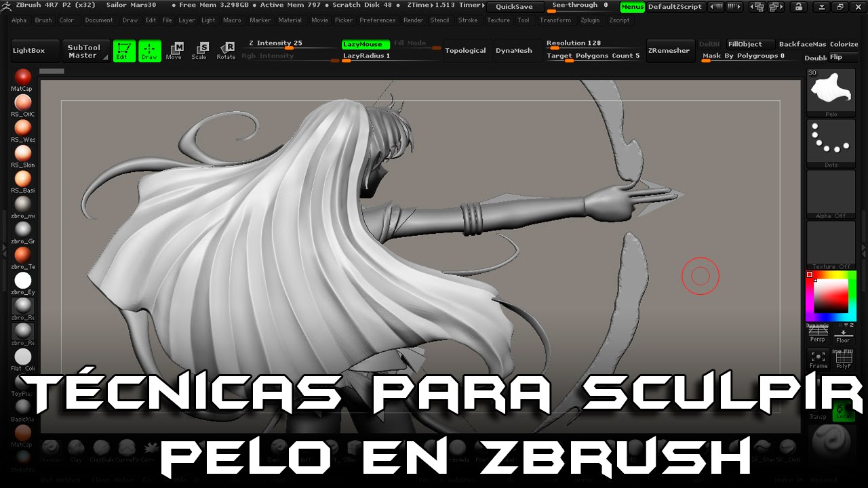Click the Flip button
This screenshot has height=488, width=868.
pyautogui.click(x=844, y=57)
